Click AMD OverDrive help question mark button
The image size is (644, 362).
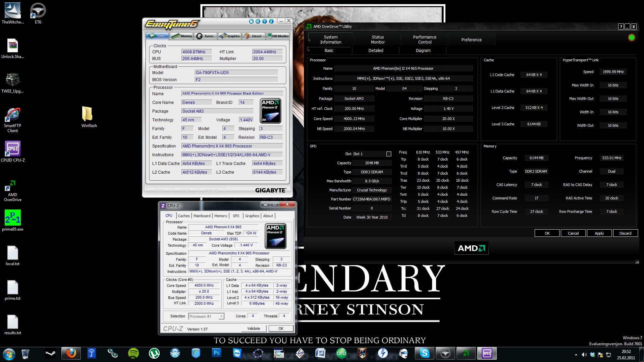click(x=621, y=27)
